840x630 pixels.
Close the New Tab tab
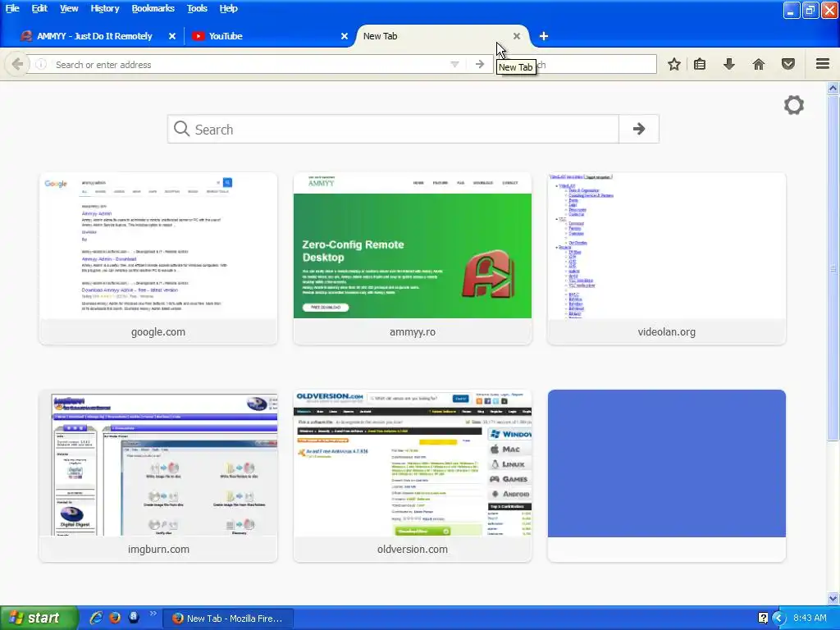517,36
